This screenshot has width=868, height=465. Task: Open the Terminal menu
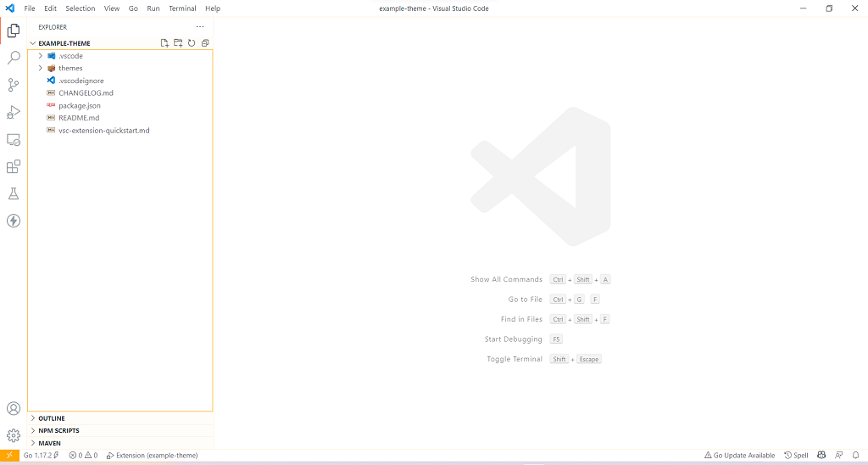click(183, 8)
